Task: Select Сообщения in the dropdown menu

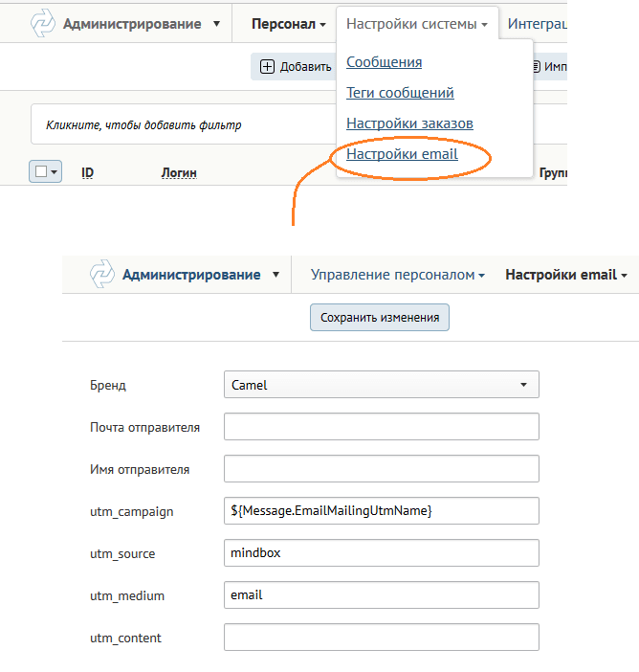Action: pos(385,62)
